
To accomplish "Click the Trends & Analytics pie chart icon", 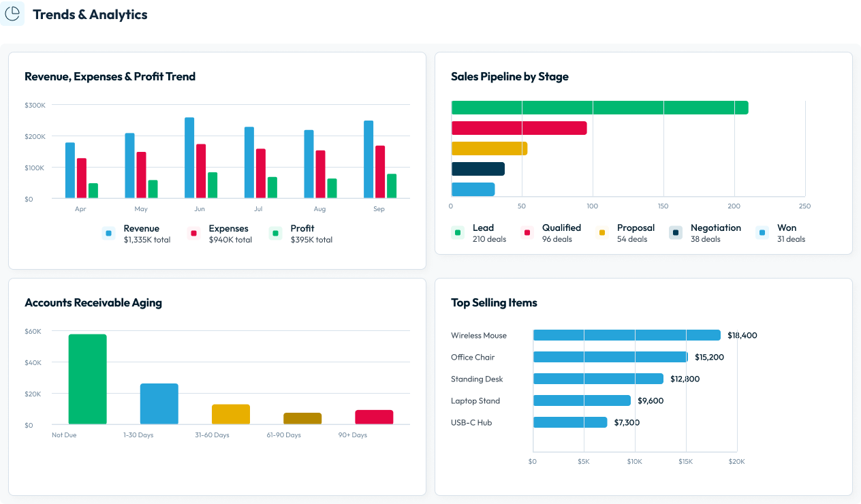I will (12, 14).
